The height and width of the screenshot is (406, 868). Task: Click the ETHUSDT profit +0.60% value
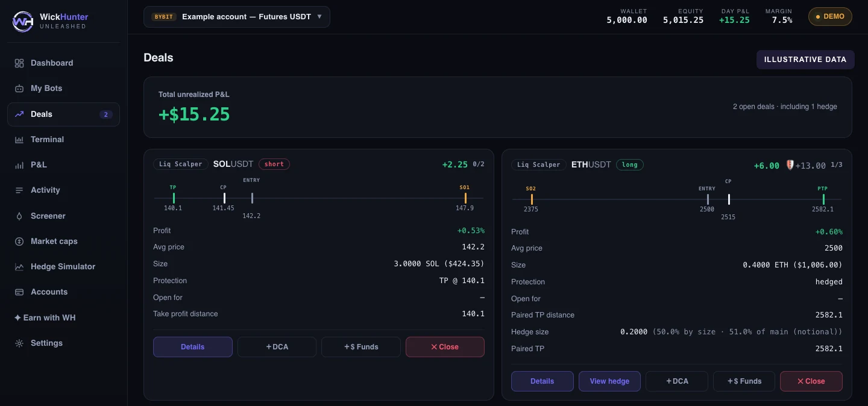point(829,232)
